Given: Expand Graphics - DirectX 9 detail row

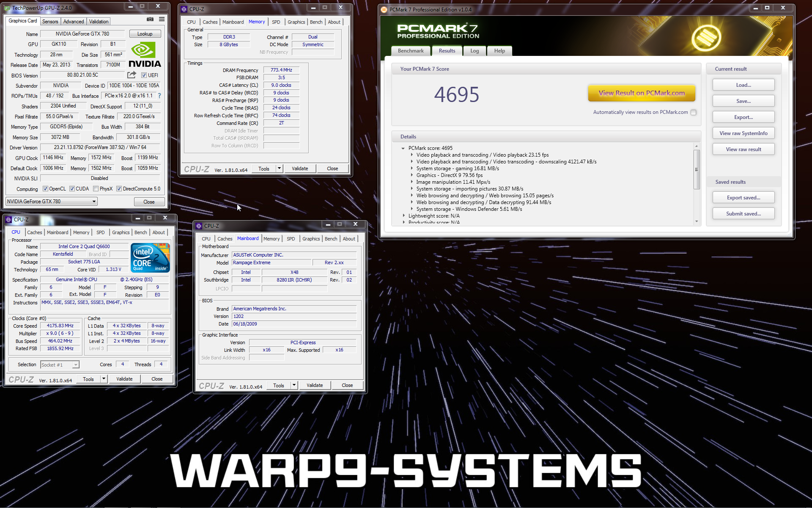Looking at the screenshot, I should tap(411, 175).
